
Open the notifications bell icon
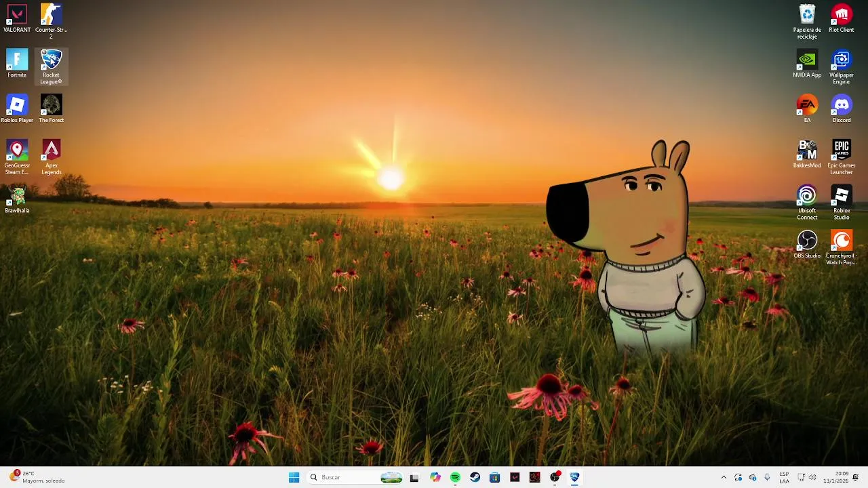[856, 477]
